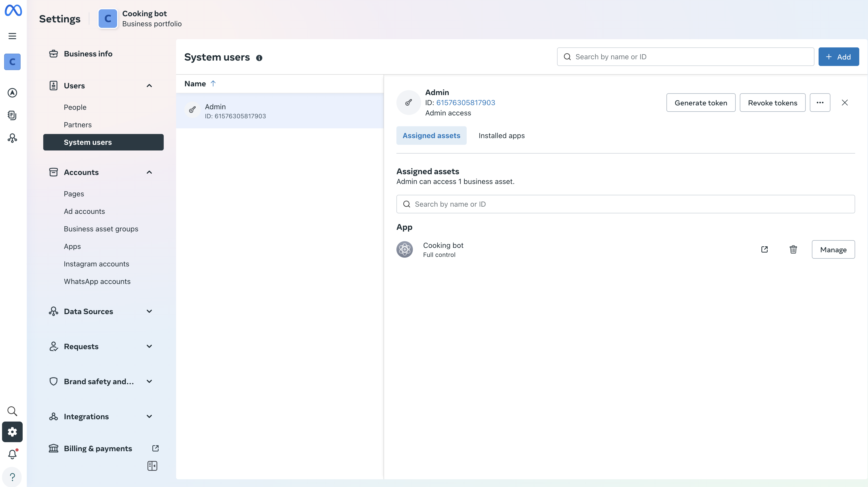Collapse the settings sidebar panel icon
The width and height of the screenshot is (868, 487).
152,466
